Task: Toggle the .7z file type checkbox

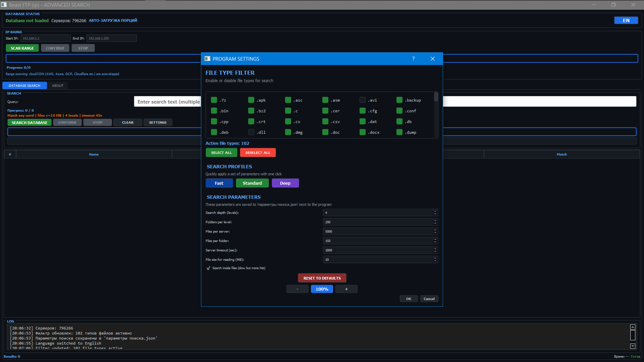Action: tap(214, 100)
